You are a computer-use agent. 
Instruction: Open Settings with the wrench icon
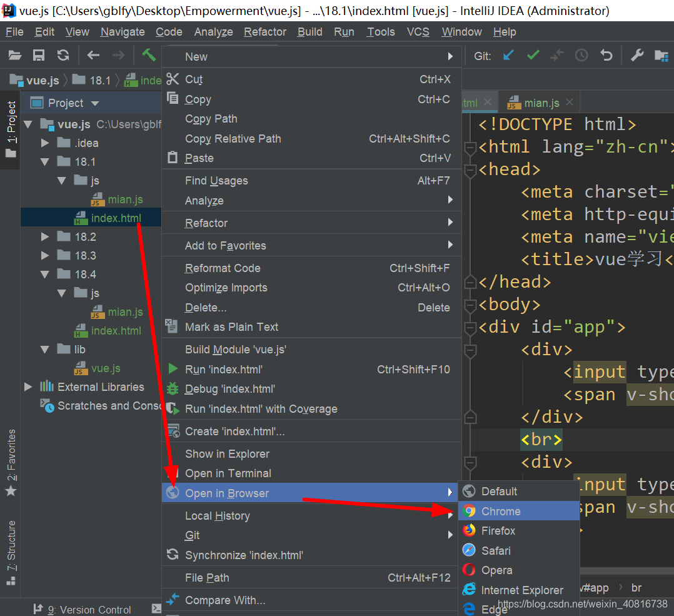pos(637,55)
